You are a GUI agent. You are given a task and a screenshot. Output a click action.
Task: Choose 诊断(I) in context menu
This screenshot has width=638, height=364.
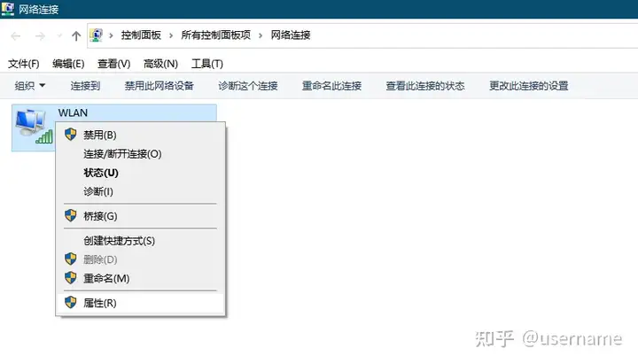tap(141, 191)
